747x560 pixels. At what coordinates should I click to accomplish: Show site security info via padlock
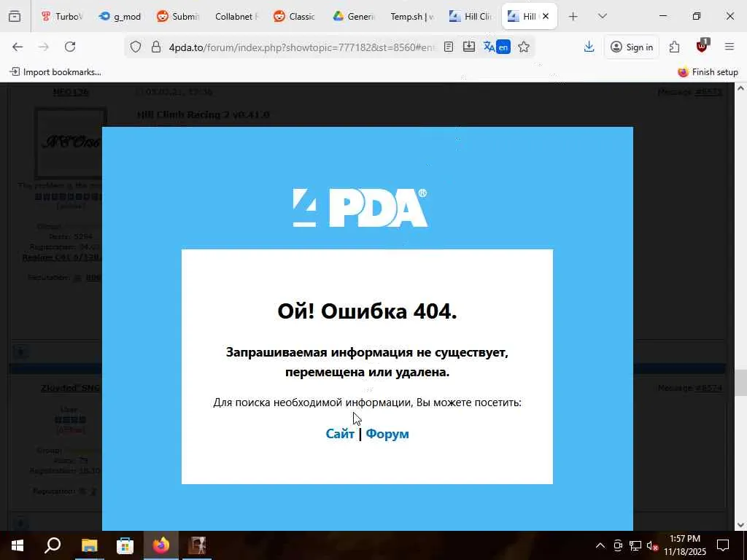click(x=156, y=47)
